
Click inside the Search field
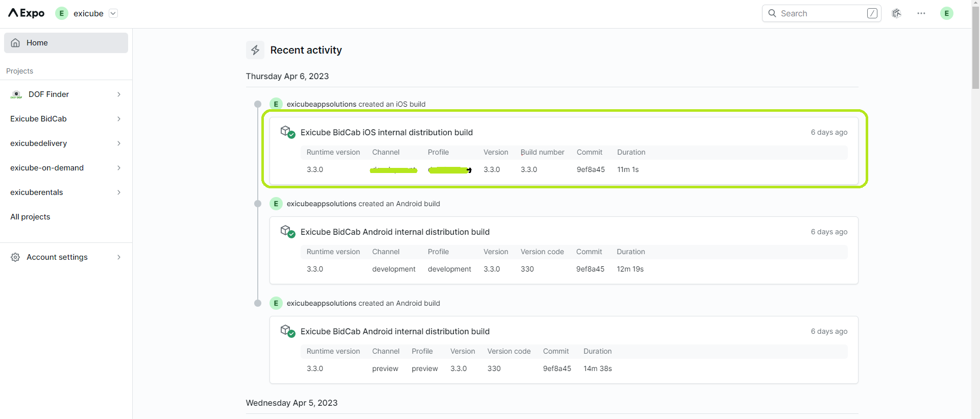point(821,13)
